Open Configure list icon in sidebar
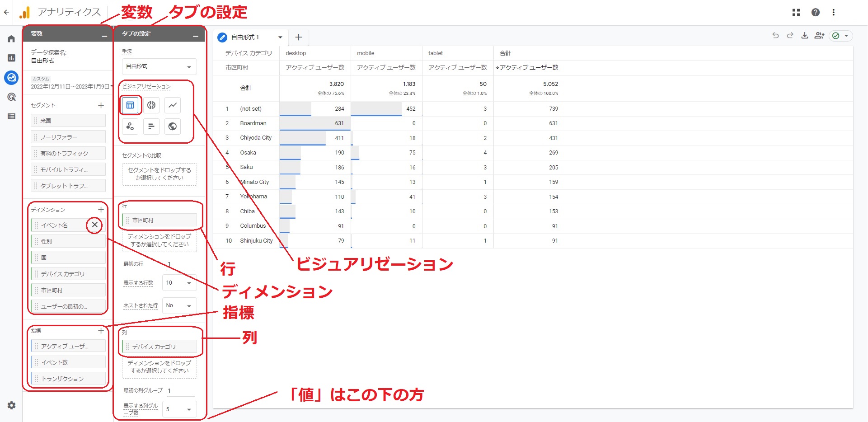This screenshot has height=422, width=868. pos(11,116)
